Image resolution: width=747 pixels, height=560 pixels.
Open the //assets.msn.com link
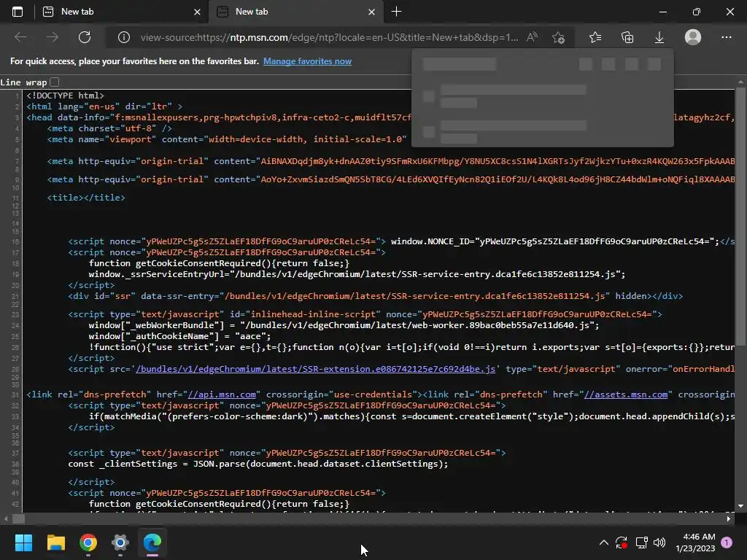tap(626, 394)
